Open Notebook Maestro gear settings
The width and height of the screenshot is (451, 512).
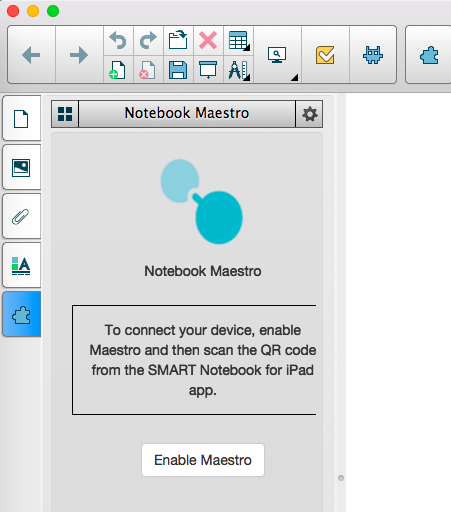click(309, 114)
